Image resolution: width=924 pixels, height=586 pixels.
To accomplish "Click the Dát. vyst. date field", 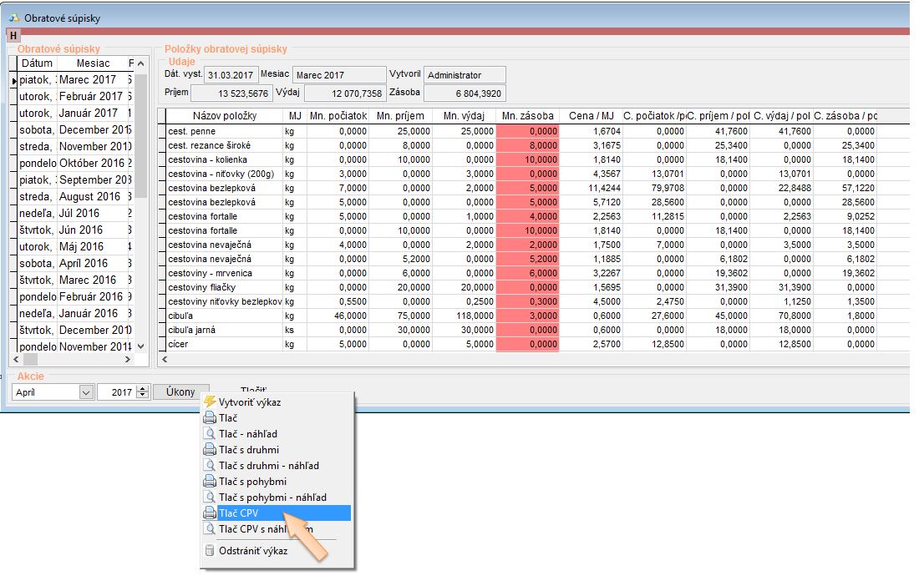I will [x=232, y=75].
